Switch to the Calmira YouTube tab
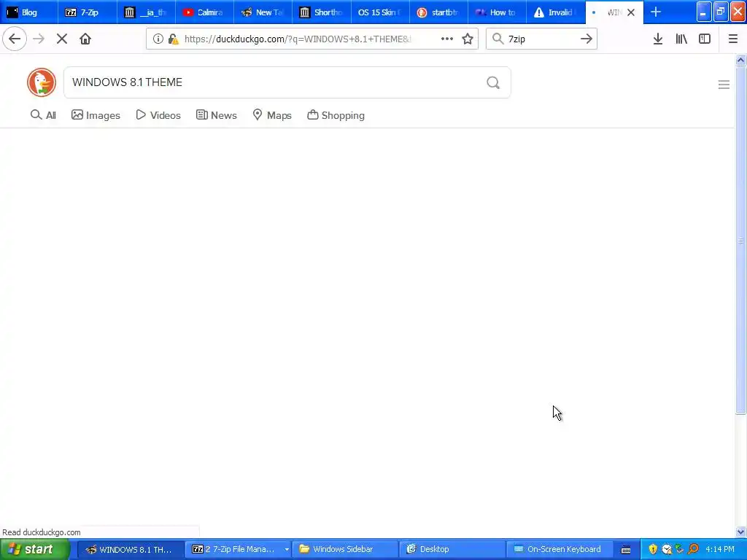 click(204, 12)
